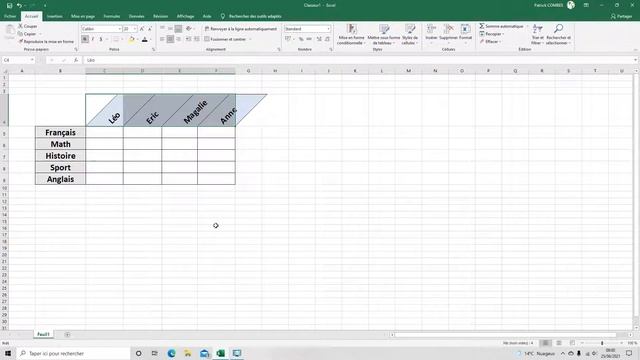The image size is (640, 360).
Task: Click the Name Box showing C4
Action: pos(18,60)
